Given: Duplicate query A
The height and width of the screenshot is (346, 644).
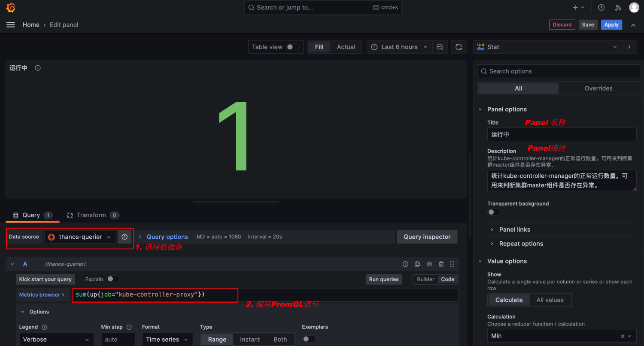Looking at the screenshot, I should 417,264.
